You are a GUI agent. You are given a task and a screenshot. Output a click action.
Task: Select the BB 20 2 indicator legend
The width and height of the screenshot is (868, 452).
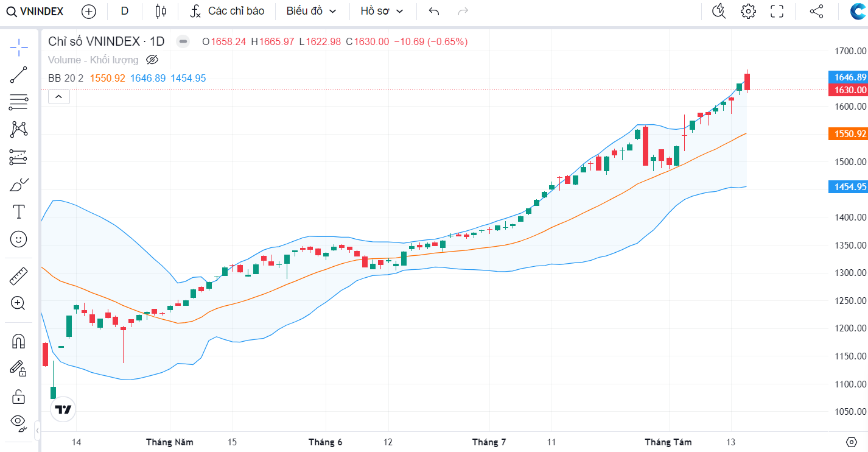66,78
